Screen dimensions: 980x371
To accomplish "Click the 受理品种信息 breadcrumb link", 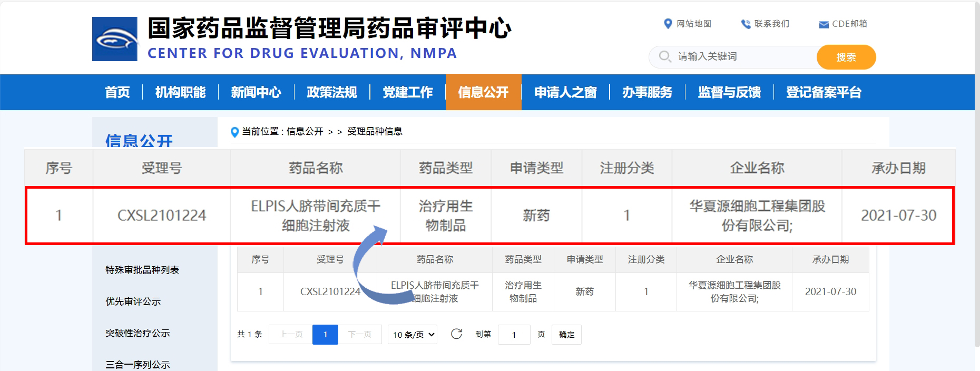I will point(375,131).
